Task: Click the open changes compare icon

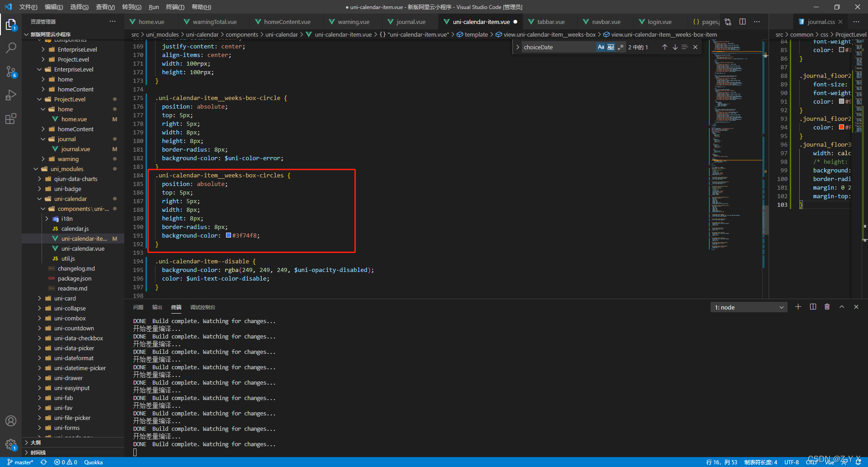Action: pyautogui.click(x=728, y=22)
